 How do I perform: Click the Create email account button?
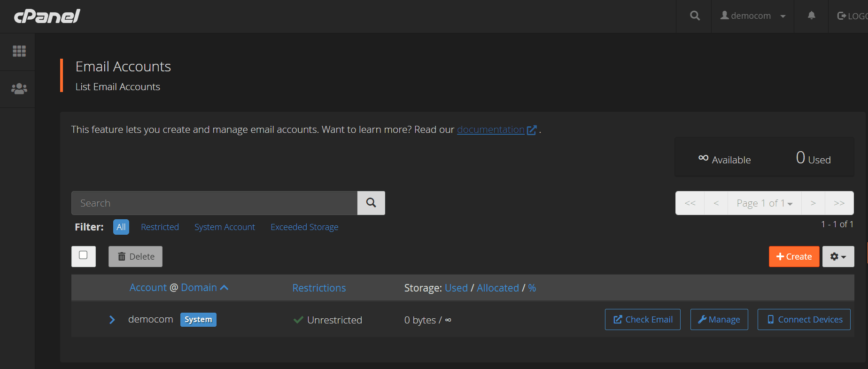[x=794, y=257]
